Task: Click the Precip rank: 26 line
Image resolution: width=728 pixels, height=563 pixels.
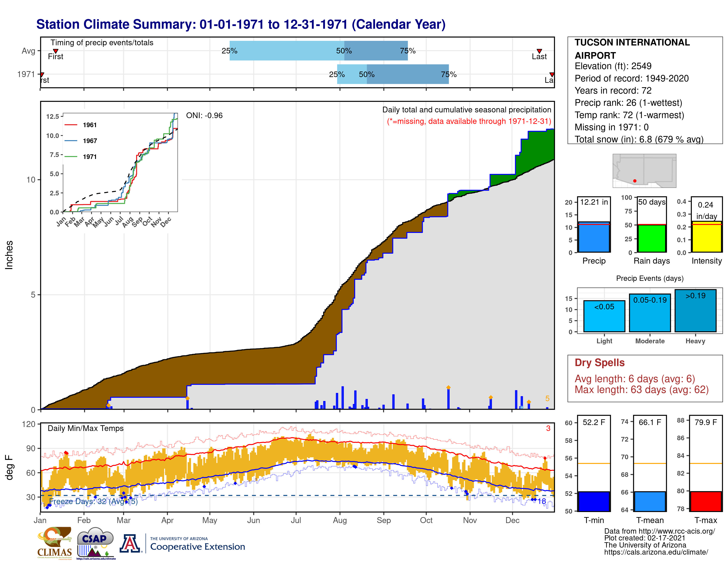Action: [628, 103]
